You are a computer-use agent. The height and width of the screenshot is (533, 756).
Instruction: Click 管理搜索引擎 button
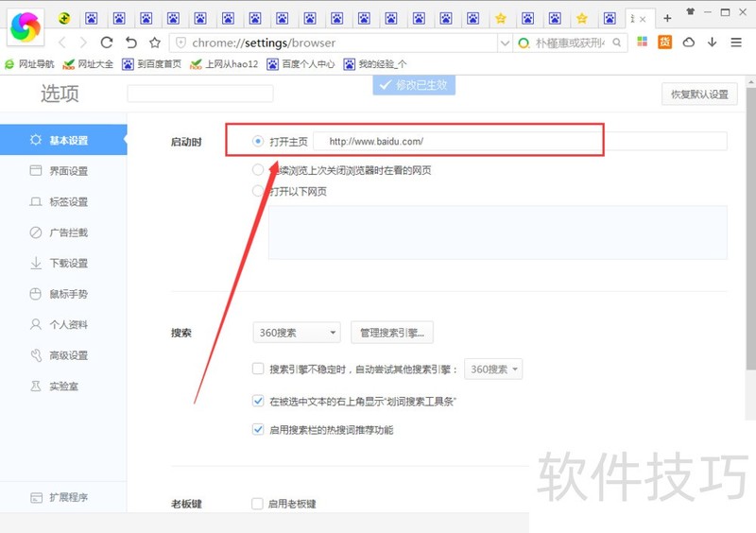click(392, 333)
